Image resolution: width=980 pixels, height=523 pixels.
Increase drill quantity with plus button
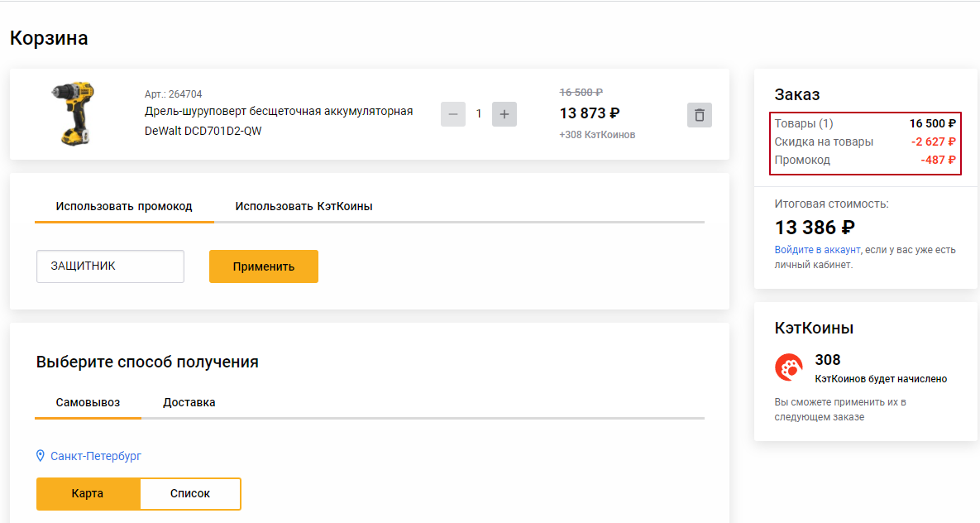pos(504,114)
